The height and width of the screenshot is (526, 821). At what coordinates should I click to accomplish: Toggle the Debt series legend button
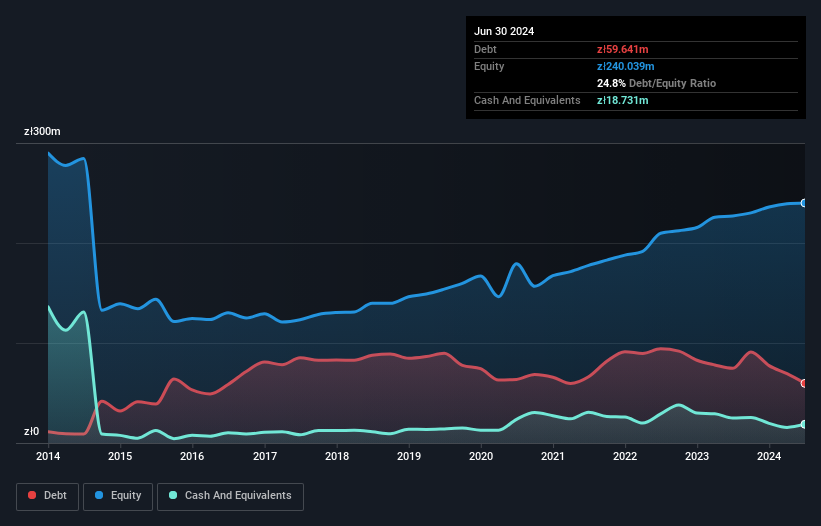point(48,496)
